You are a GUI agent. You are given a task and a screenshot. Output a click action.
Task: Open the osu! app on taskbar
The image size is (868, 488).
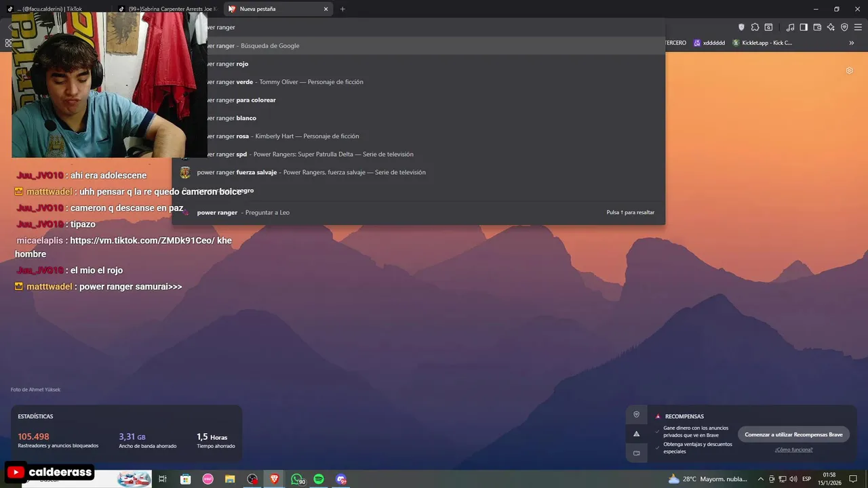[x=208, y=479]
